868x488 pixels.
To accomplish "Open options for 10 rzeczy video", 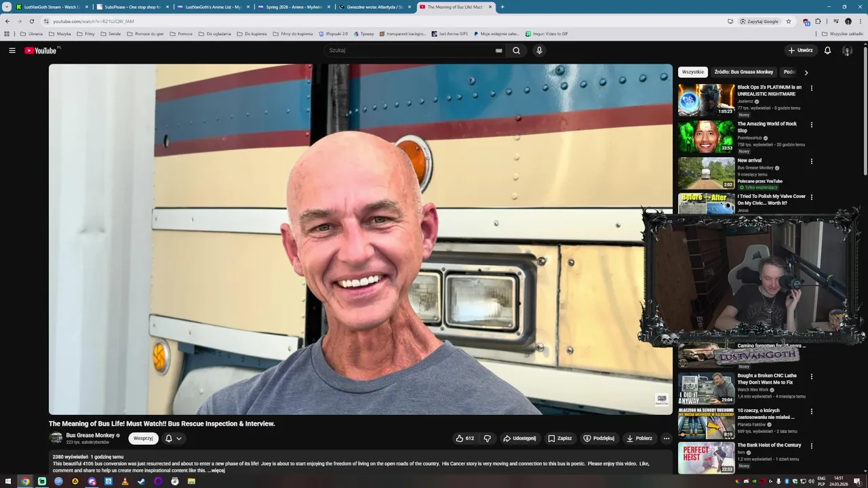I will (811, 411).
